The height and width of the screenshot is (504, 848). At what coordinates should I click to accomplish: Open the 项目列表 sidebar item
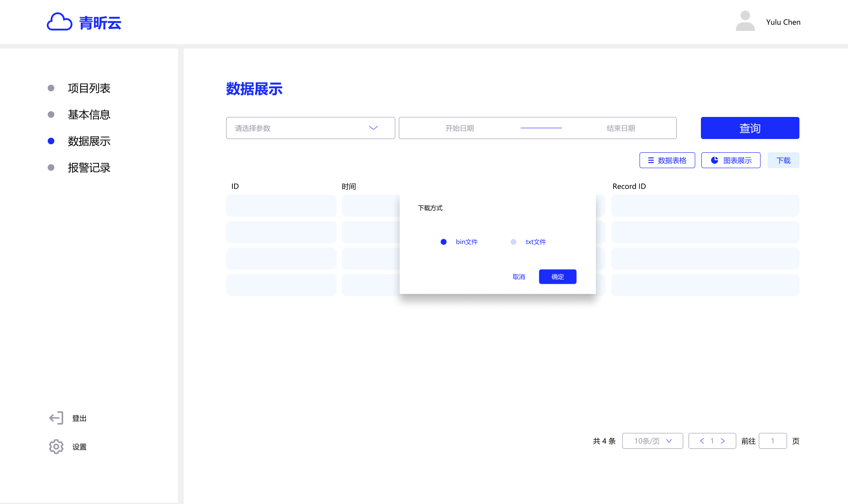(89, 88)
